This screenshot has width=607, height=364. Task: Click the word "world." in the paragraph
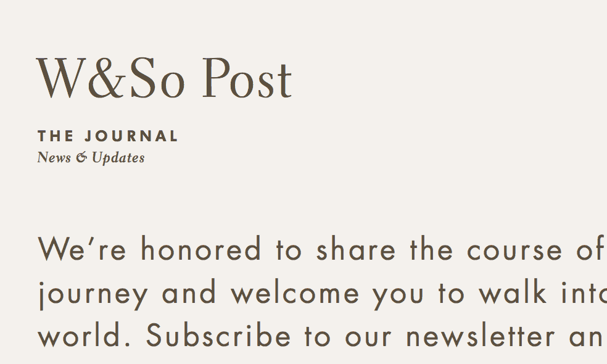(84, 336)
